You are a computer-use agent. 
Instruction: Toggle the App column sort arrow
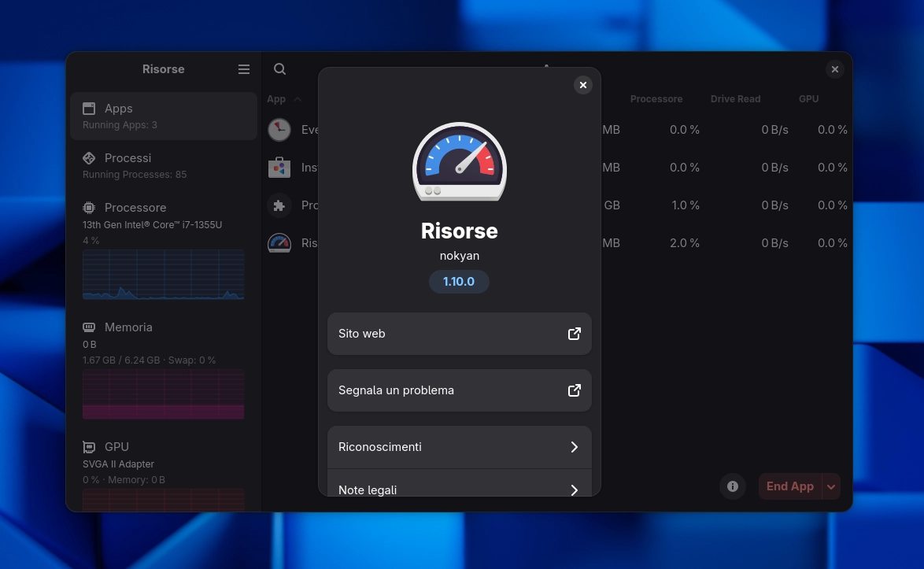(x=298, y=99)
